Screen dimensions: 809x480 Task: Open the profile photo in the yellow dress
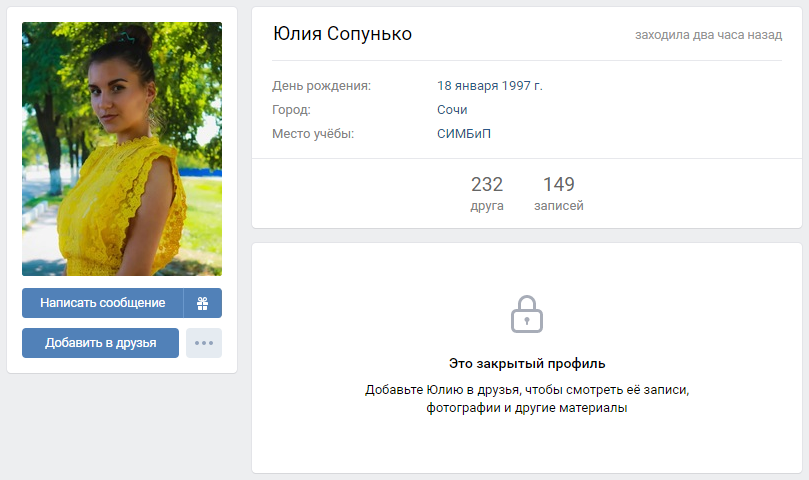[x=122, y=149]
